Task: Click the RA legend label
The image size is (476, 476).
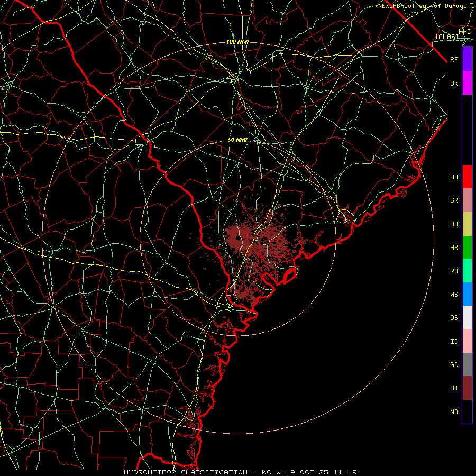Action: click(454, 271)
